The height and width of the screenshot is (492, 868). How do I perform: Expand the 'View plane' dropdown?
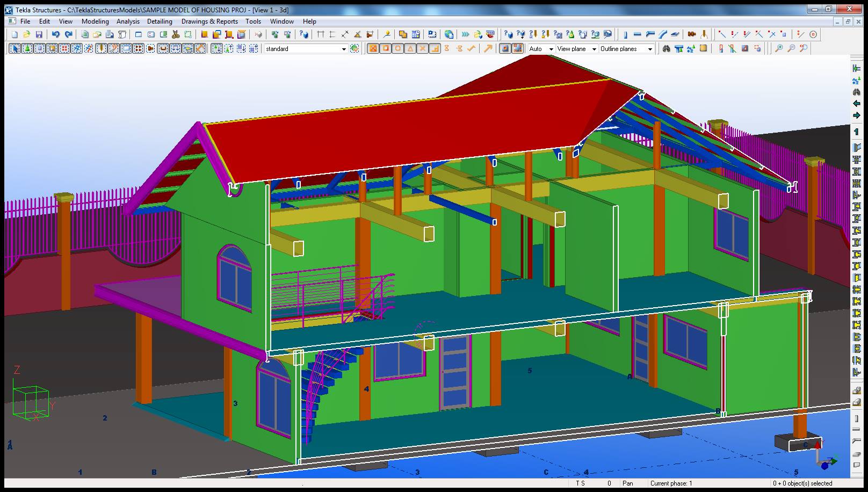(594, 49)
